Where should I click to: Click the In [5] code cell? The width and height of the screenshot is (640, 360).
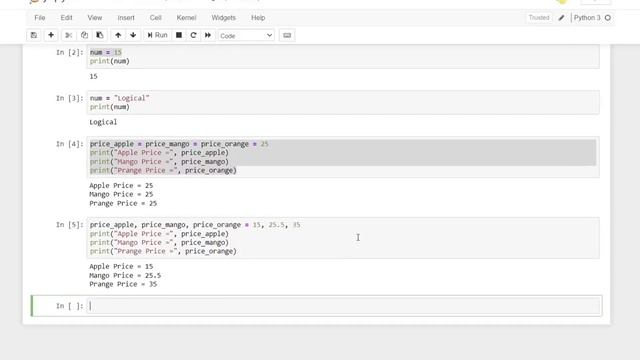343,238
